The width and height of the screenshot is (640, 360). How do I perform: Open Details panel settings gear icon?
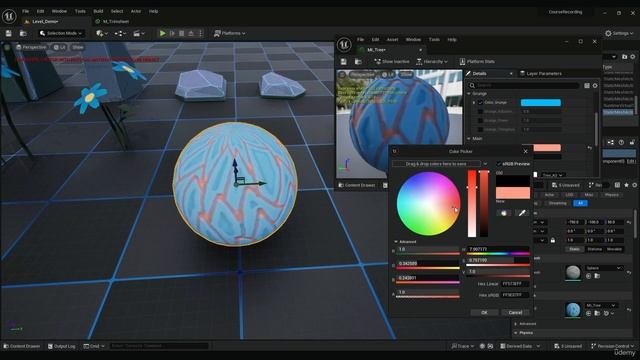click(x=595, y=85)
